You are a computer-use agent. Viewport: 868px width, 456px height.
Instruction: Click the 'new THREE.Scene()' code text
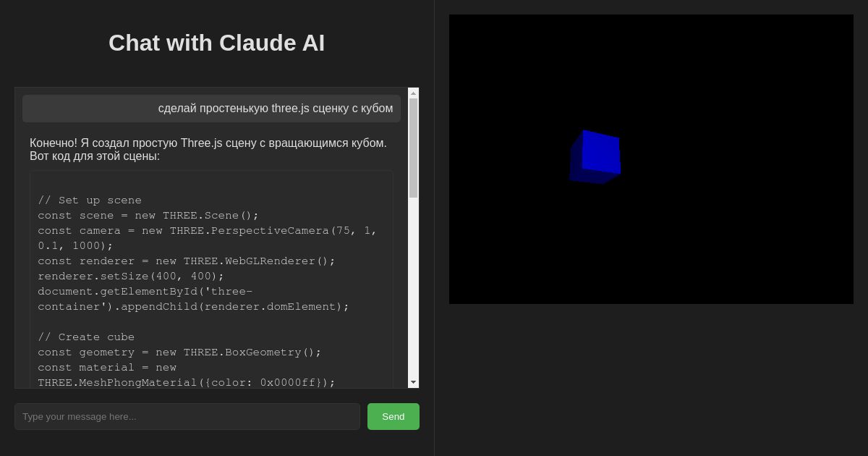point(197,215)
